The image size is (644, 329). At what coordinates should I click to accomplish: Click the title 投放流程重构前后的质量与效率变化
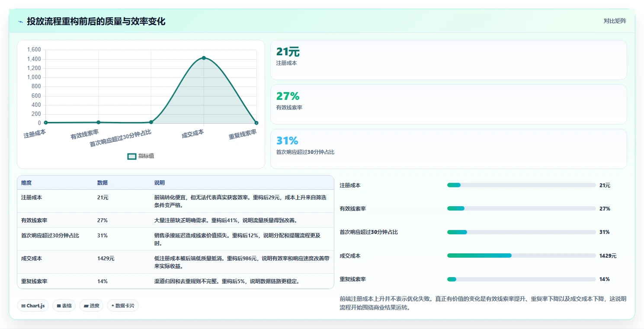tap(96, 21)
